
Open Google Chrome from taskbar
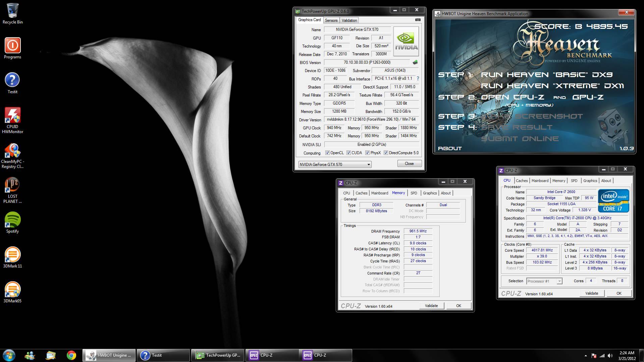pyautogui.click(x=71, y=355)
